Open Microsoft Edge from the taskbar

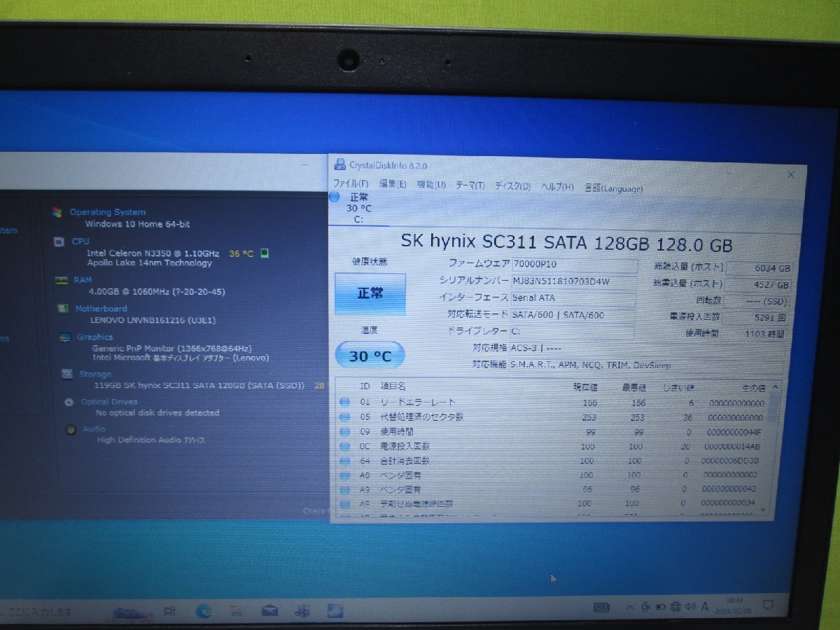204,610
